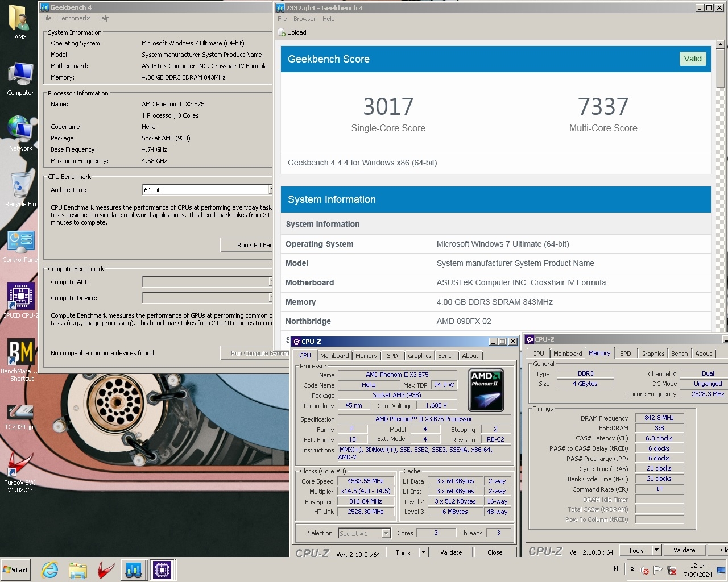Select CPU tab in right CPU-Z window
The width and height of the screenshot is (728, 582).
pos(539,354)
